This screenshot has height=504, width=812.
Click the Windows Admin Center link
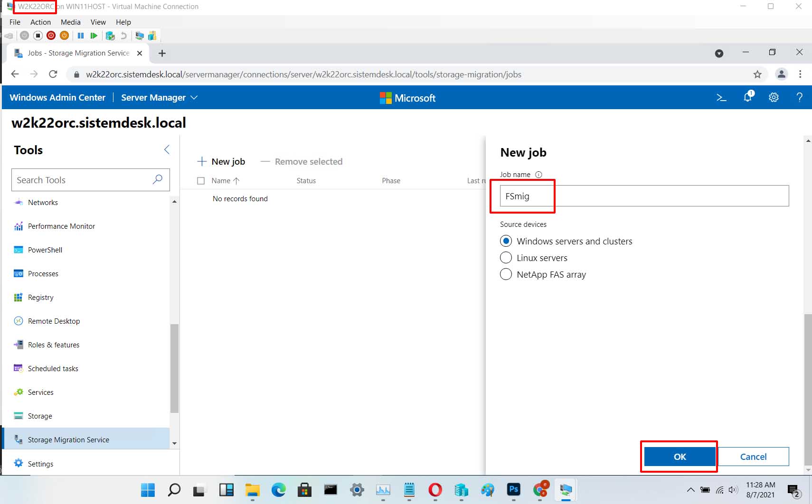[57, 97]
